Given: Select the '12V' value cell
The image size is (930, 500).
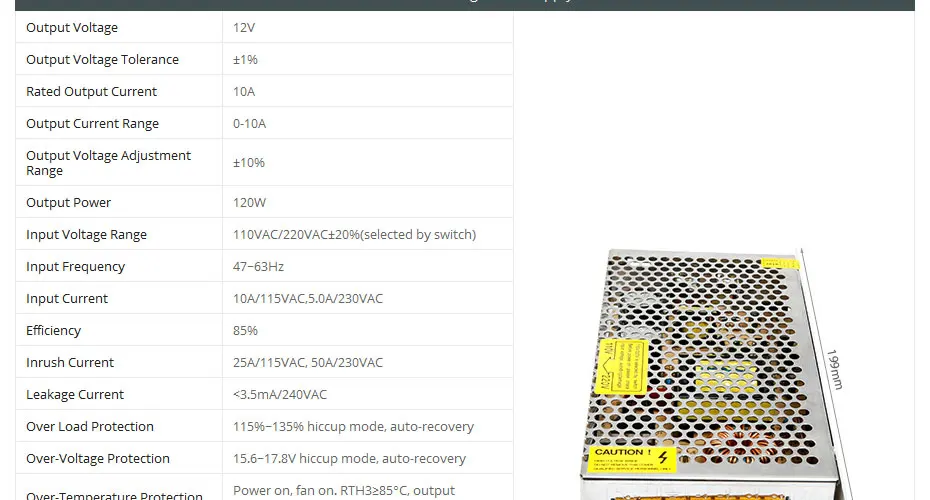Looking at the screenshot, I should [x=244, y=27].
